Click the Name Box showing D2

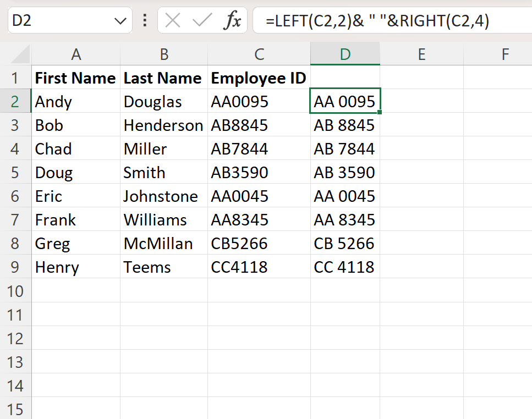[55, 20]
